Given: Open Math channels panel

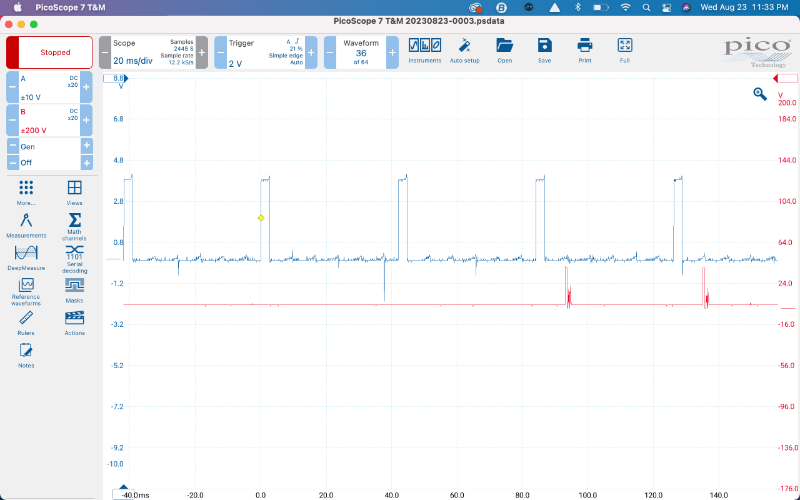Looking at the screenshot, I should click(74, 224).
